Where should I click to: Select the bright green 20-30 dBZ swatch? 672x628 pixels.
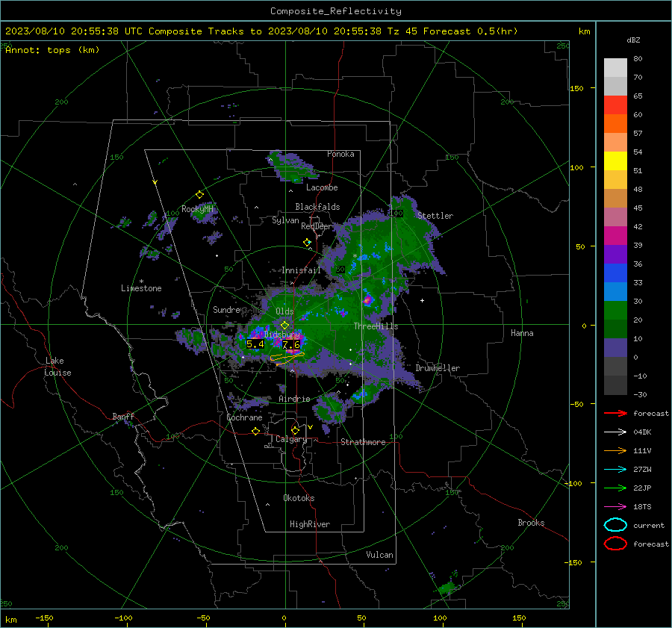[x=615, y=311]
